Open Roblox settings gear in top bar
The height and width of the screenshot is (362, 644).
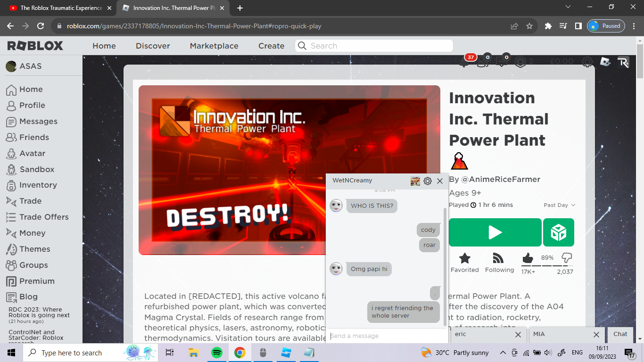pyautogui.click(x=587, y=62)
